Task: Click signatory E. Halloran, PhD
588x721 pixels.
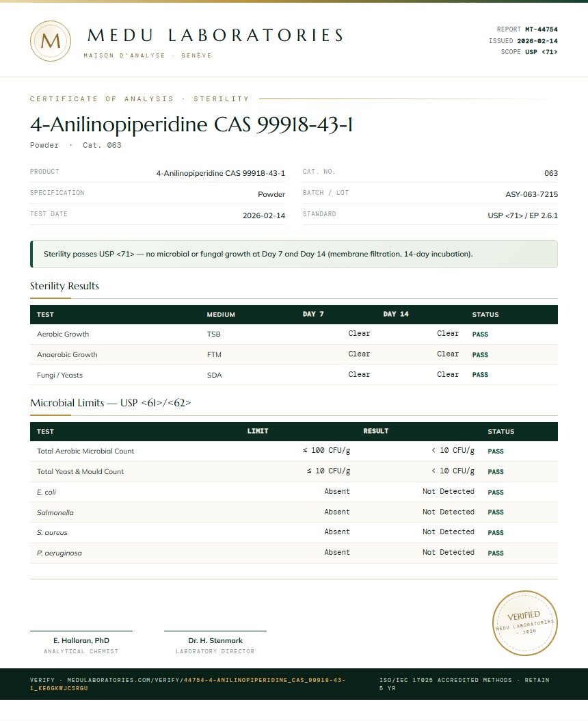Action: point(81,640)
